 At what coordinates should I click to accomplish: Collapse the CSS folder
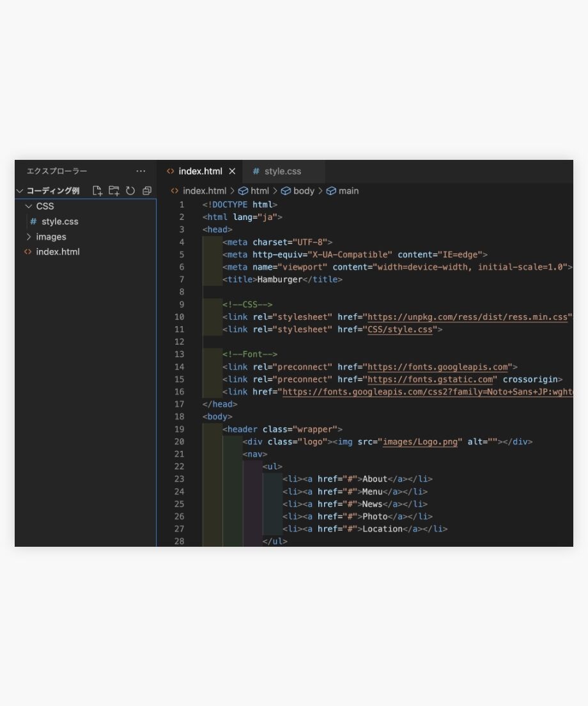(29, 206)
